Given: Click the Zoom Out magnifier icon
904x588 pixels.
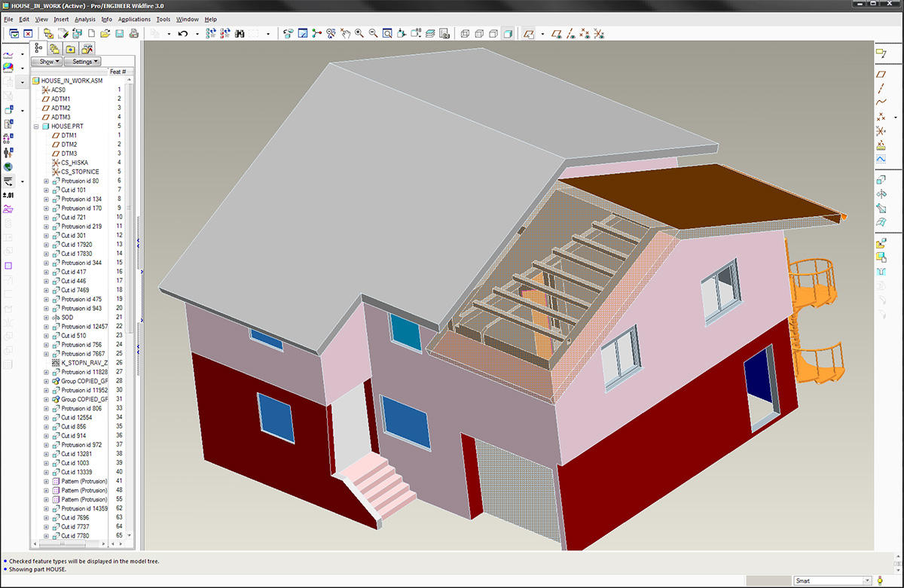Looking at the screenshot, I should (373, 33).
